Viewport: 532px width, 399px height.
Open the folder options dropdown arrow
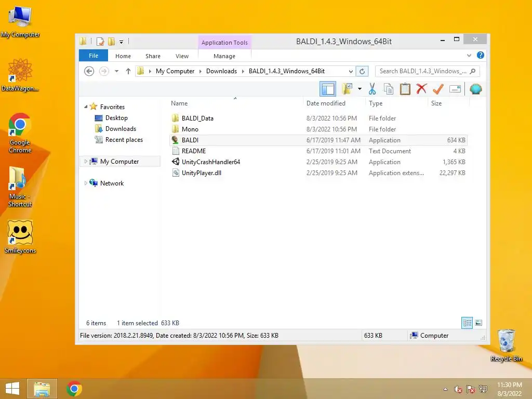click(x=360, y=89)
